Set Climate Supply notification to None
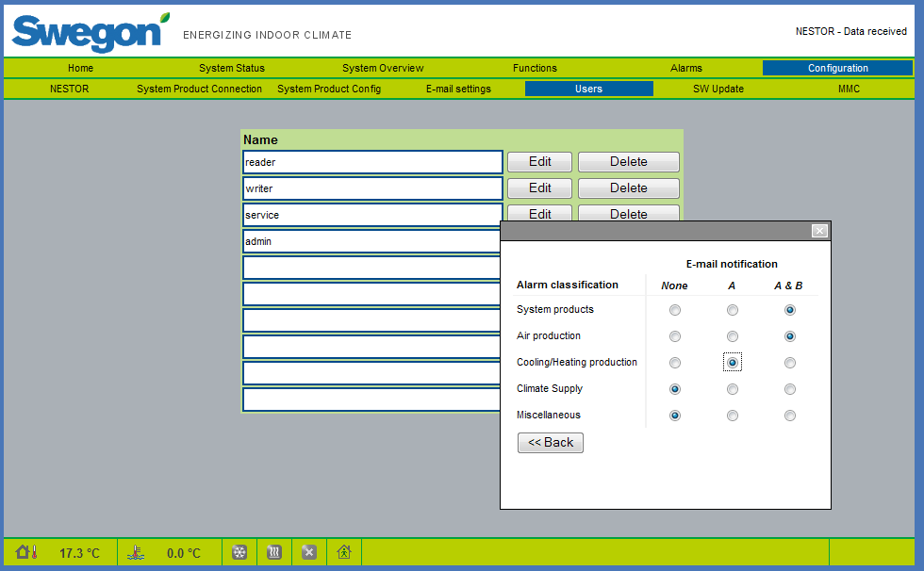Viewport: 924px width, 571px height. pos(675,389)
